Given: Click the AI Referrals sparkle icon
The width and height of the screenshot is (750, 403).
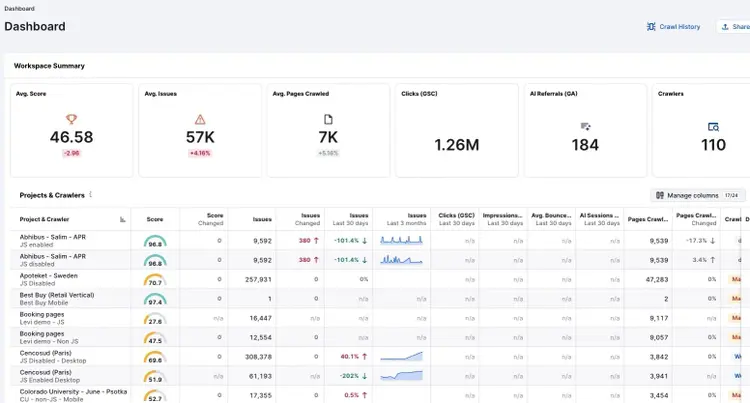Looking at the screenshot, I should click(x=585, y=127).
